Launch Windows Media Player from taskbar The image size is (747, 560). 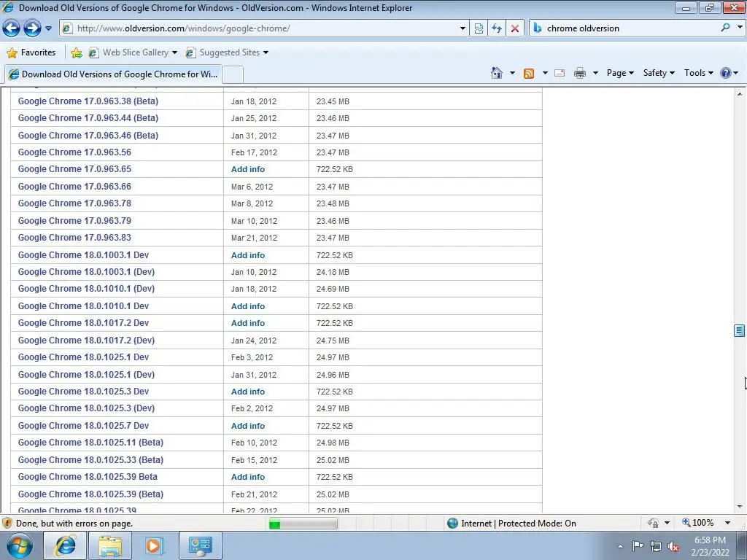pyautogui.click(x=155, y=545)
